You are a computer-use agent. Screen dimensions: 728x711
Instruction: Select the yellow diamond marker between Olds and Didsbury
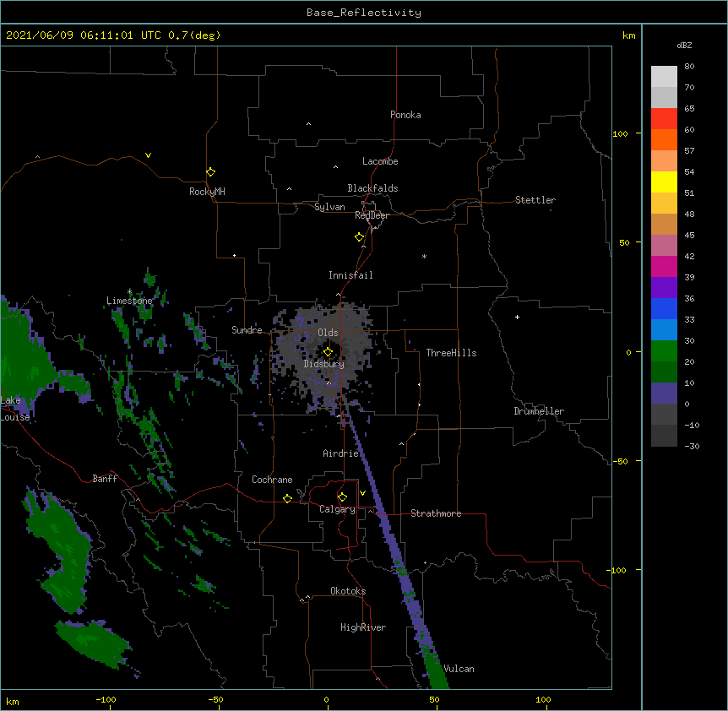[328, 352]
